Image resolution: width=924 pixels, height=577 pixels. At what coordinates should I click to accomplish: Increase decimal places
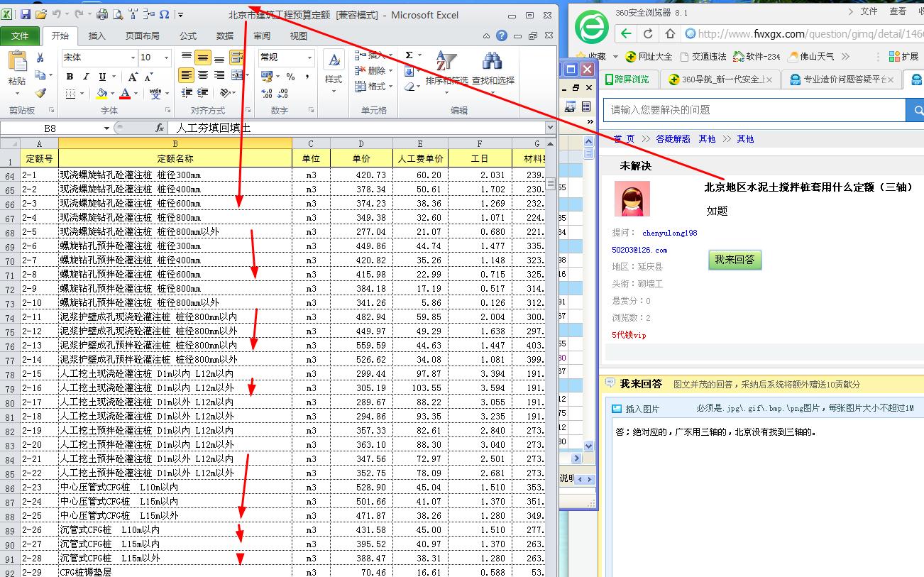267,93
